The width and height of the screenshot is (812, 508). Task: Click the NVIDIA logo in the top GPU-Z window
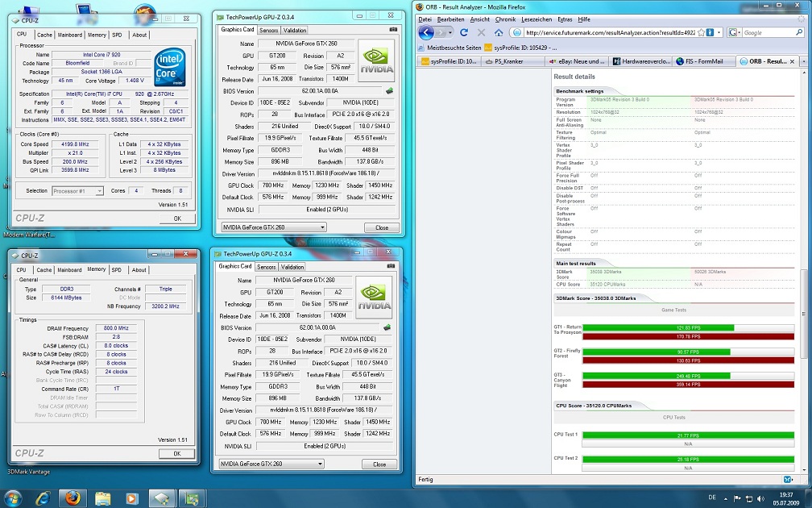coord(376,60)
